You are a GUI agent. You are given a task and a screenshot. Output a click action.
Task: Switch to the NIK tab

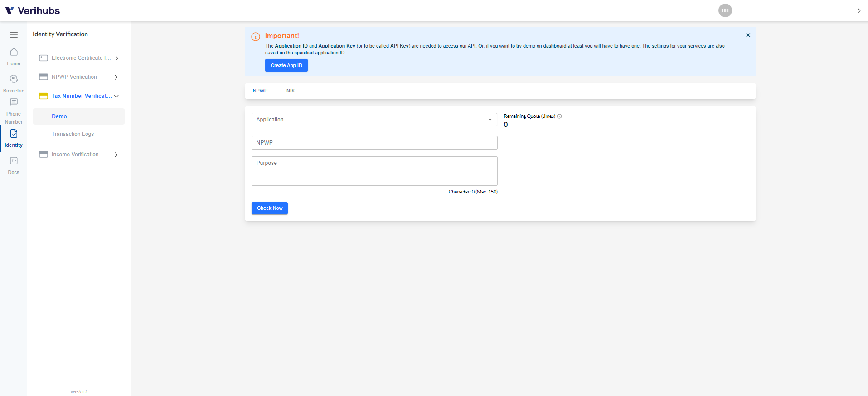(x=291, y=91)
